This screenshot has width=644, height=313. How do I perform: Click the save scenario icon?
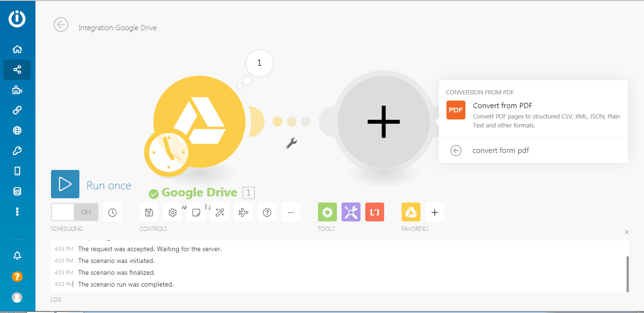click(x=149, y=212)
